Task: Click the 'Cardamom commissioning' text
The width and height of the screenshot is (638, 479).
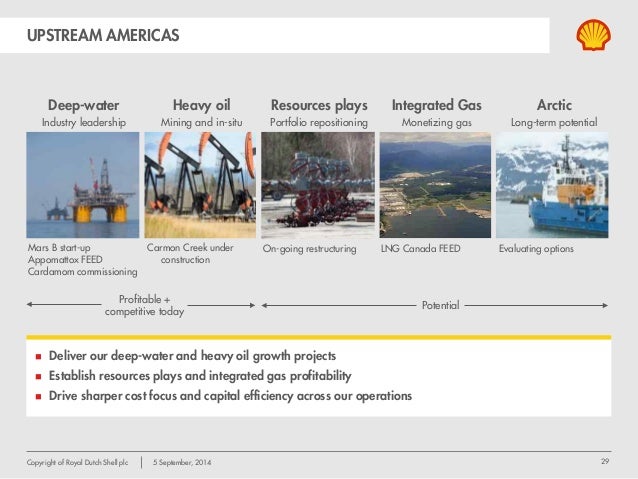Action: coord(83,272)
